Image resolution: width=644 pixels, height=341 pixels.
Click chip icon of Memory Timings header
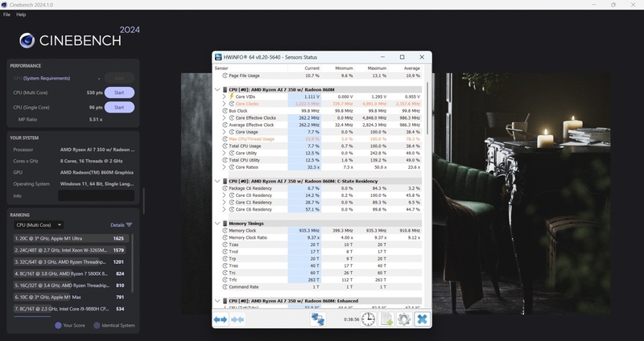tap(225, 224)
